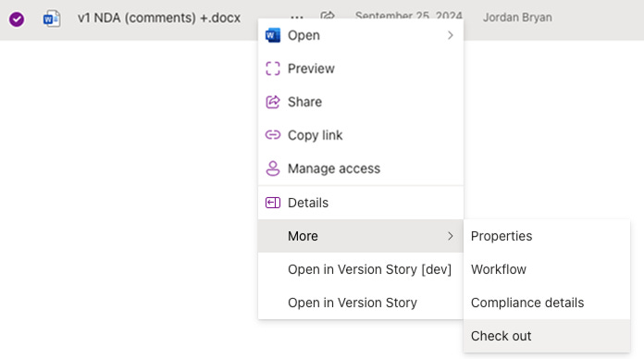Click the Word document file icon
Screen dimensions: 644x359
point(52,19)
